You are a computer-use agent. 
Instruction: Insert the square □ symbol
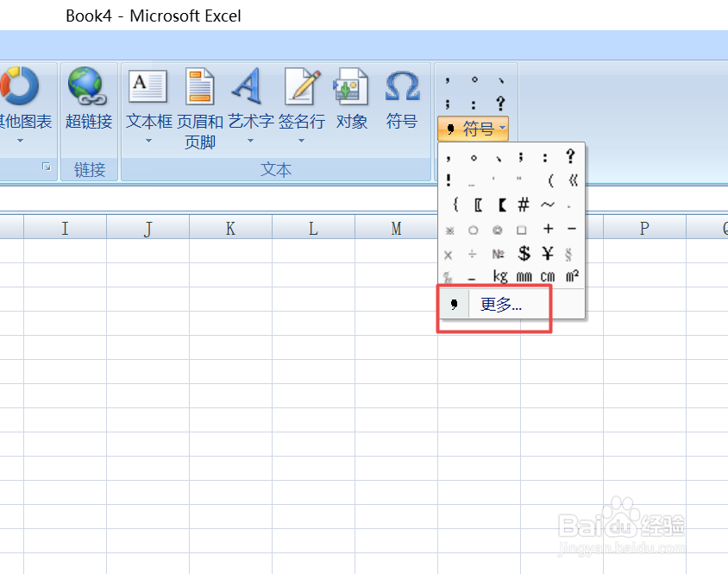pos(521,230)
